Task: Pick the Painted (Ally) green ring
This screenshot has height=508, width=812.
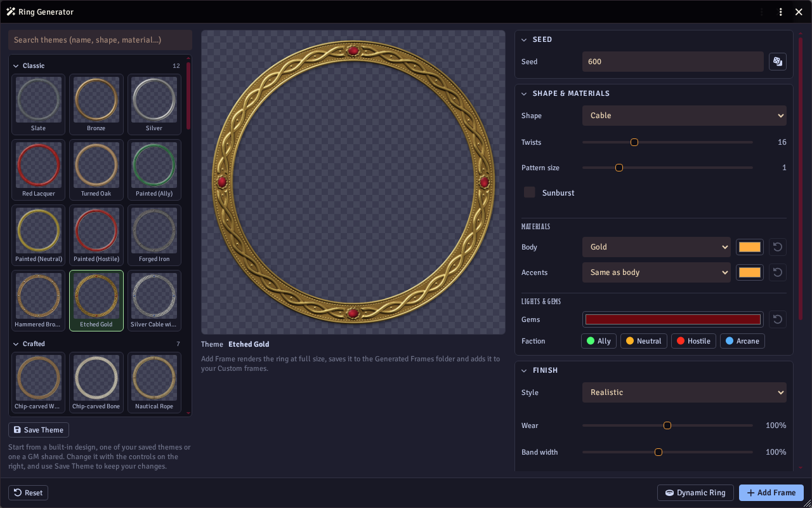Action: click(x=154, y=170)
